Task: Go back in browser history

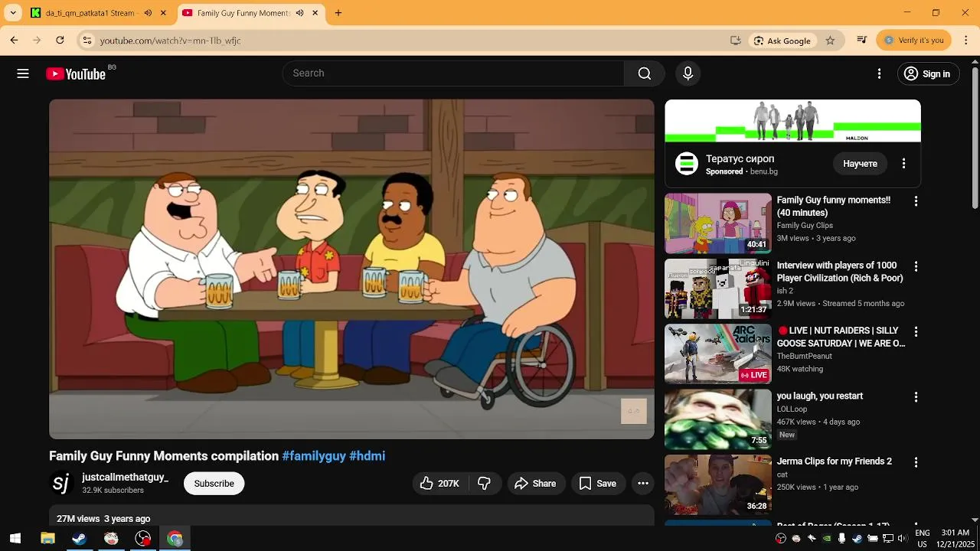Action: tap(14, 41)
